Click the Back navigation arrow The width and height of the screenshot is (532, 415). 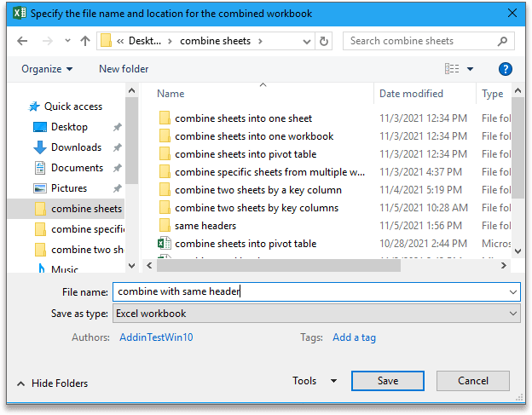pos(22,41)
